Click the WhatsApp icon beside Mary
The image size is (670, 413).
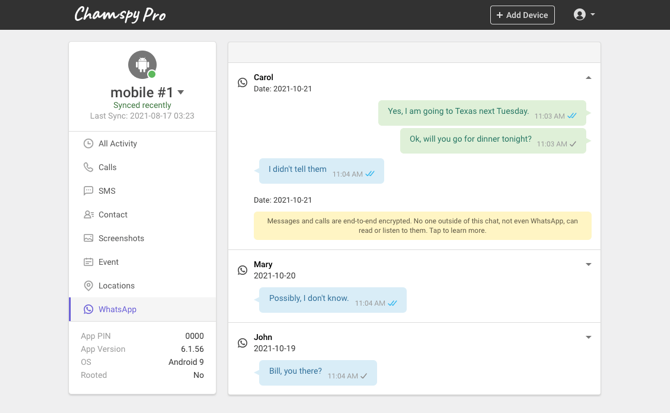pos(242,270)
